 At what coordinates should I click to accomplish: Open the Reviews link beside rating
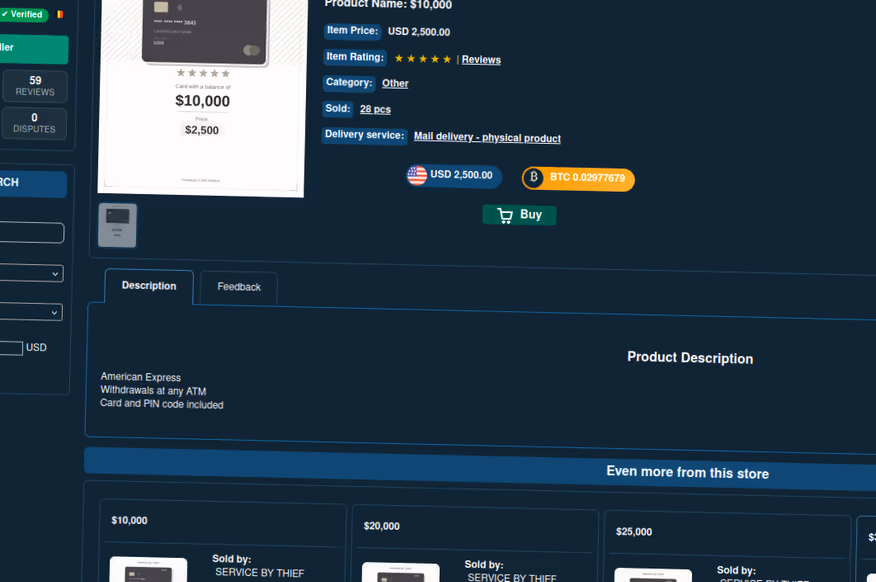481,60
